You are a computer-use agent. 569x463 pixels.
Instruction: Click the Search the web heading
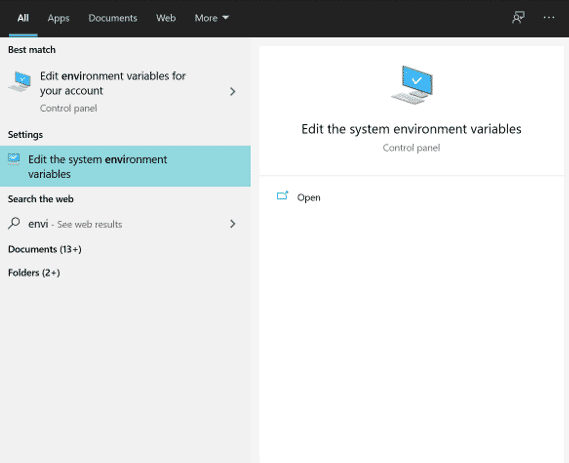pos(41,199)
